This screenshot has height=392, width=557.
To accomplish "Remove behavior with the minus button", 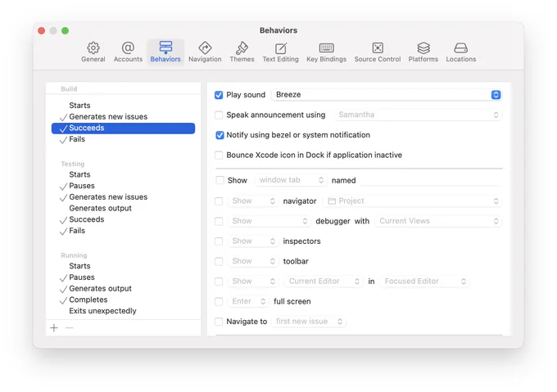I will pos(70,328).
